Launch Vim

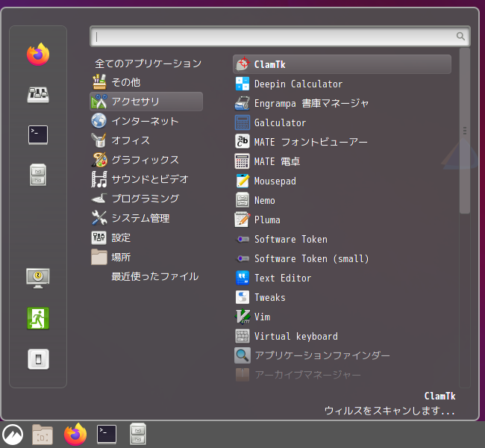point(342,317)
